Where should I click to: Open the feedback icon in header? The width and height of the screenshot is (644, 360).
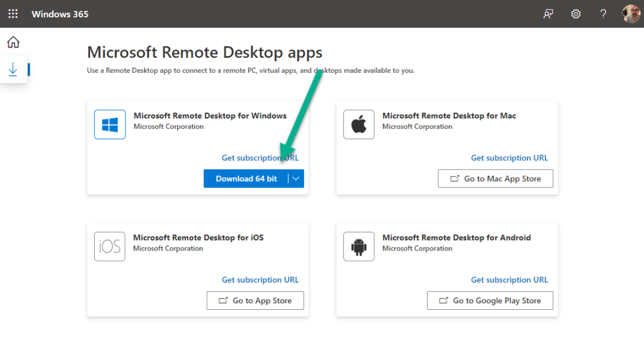[548, 14]
